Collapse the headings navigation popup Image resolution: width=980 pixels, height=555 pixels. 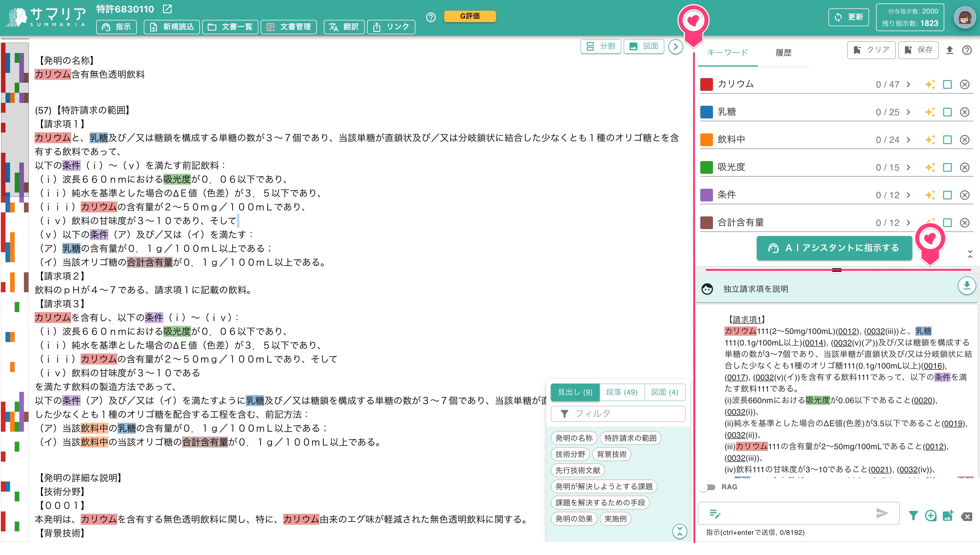click(680, 531)
